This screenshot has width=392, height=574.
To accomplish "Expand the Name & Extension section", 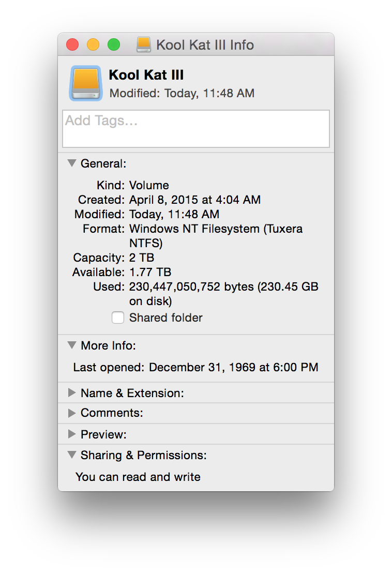I will coord(72,393).
